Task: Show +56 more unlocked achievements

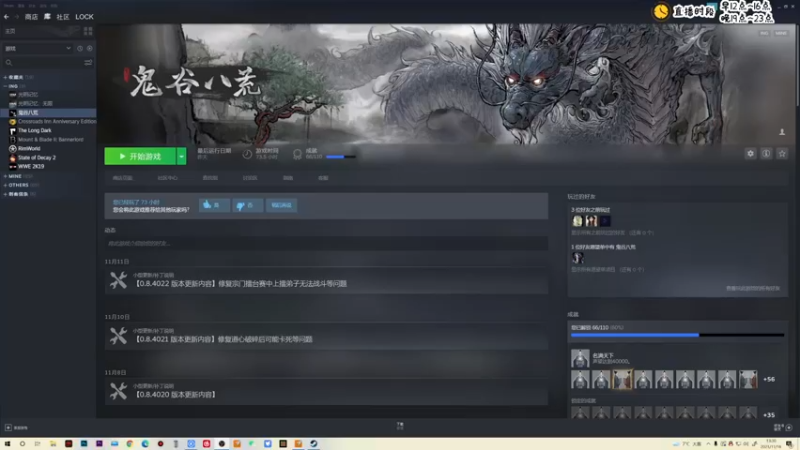Action: point(769,380)
